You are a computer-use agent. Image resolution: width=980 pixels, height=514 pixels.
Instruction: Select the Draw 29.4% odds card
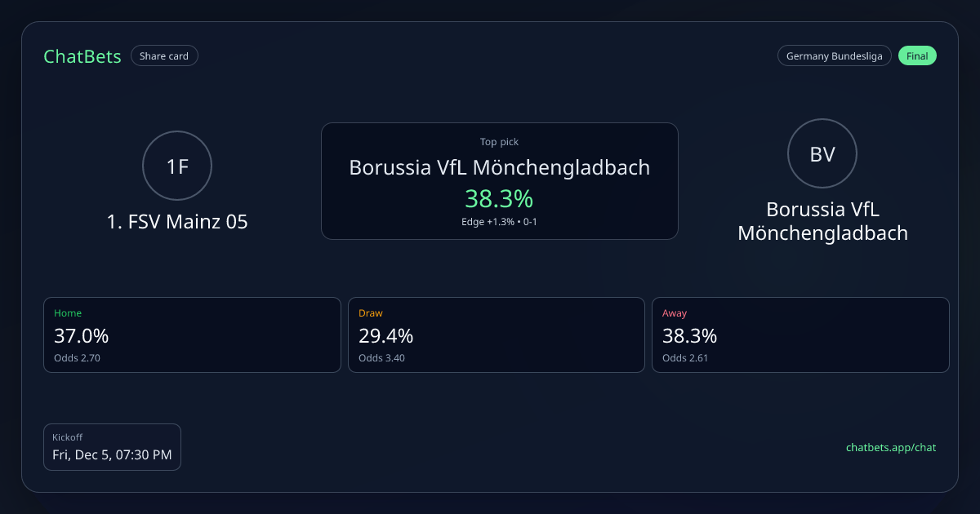[496, 335]
